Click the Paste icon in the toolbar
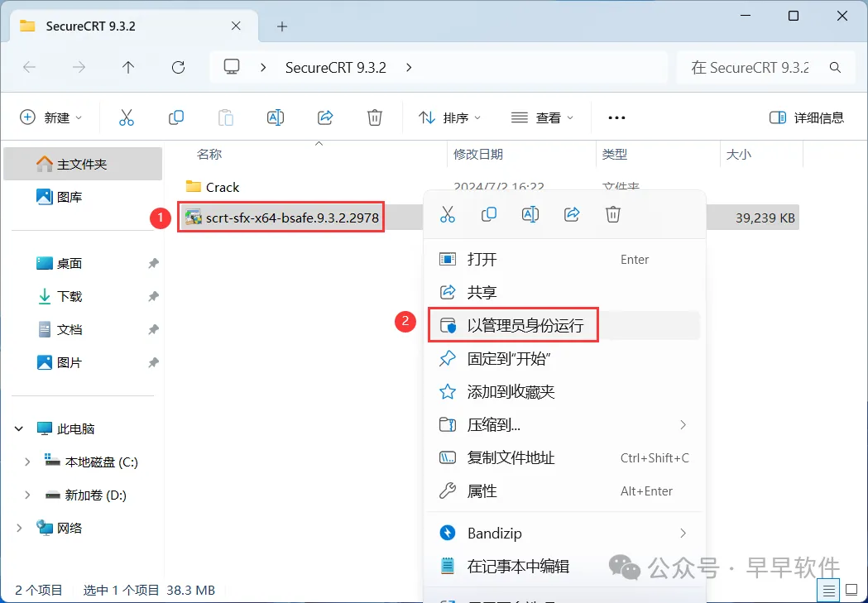Screen dimensions: 868x603 [226, 117]
